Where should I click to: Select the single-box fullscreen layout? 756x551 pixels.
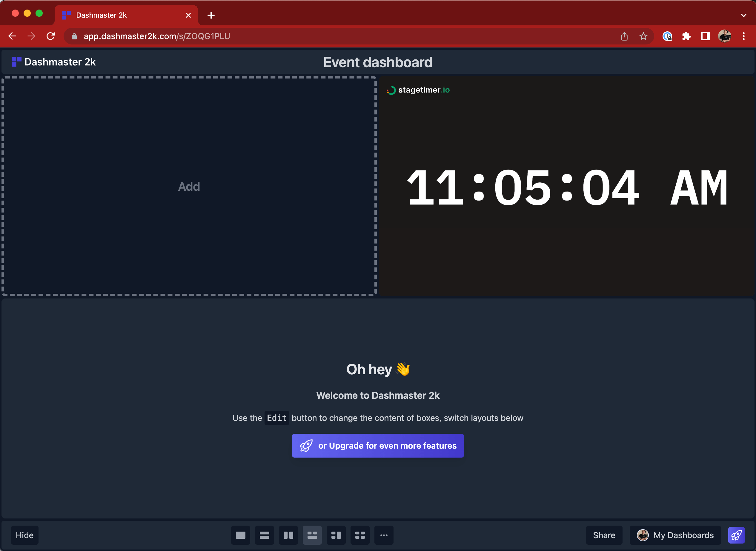point(241,535)
